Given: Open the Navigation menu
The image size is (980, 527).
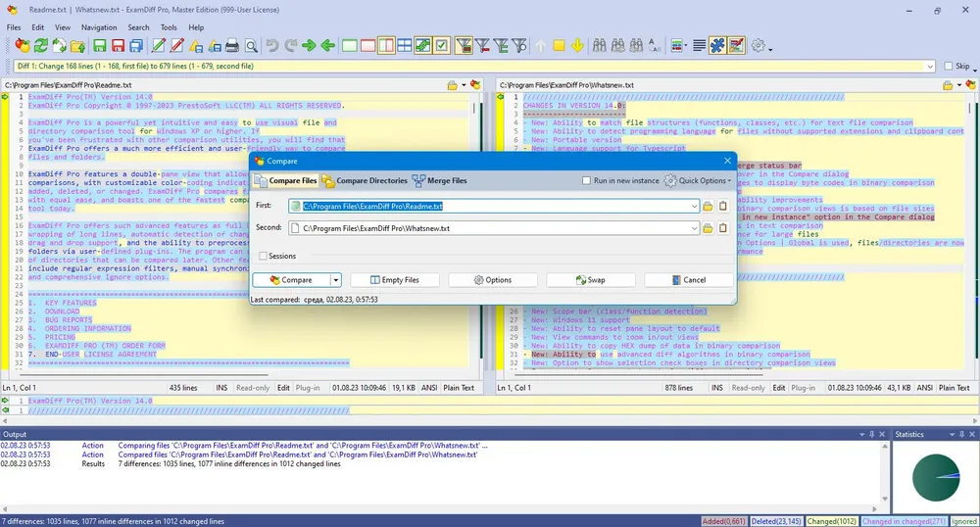Looking at the screenshot, I should click(99, 27).
